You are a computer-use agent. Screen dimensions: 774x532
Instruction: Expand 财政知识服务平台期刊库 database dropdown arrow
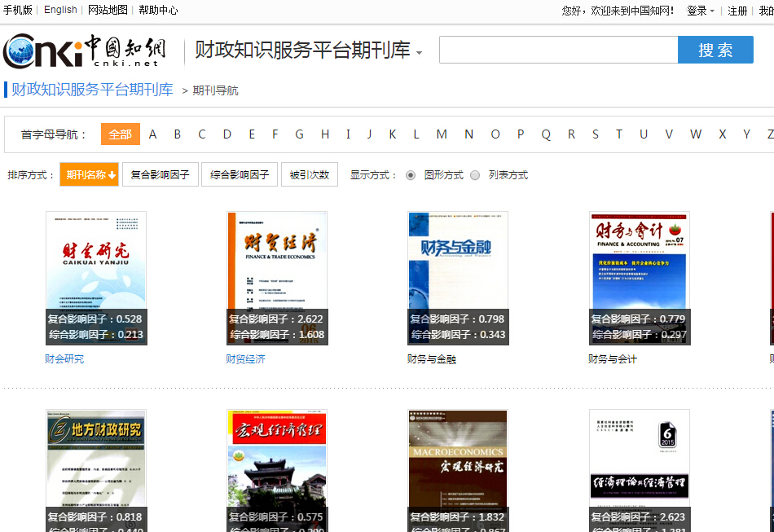419,53
